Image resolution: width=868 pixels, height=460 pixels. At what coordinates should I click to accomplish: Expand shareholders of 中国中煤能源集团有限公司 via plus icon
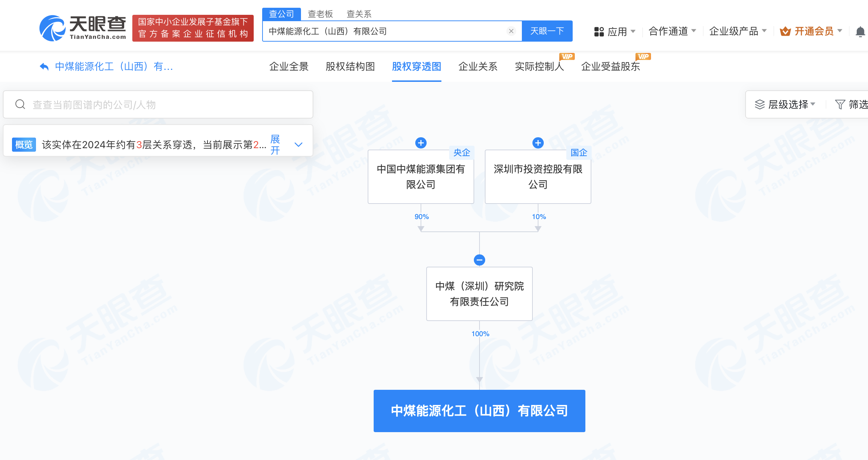click(x=421, y=143)
